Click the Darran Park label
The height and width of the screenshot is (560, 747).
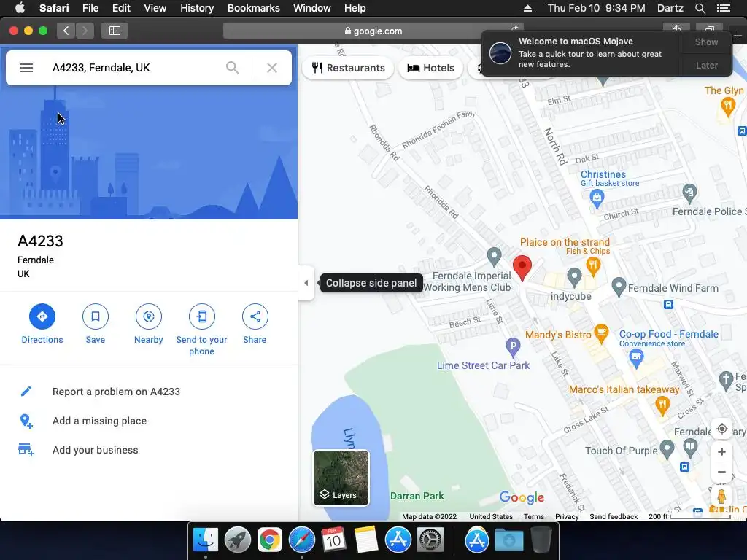click(417, 496)
